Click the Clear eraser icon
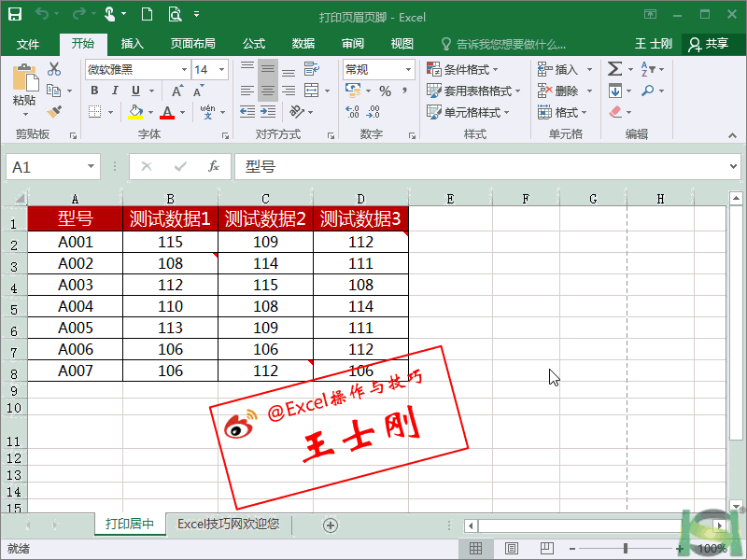The image size is (747, 560). tap(615, 112)
